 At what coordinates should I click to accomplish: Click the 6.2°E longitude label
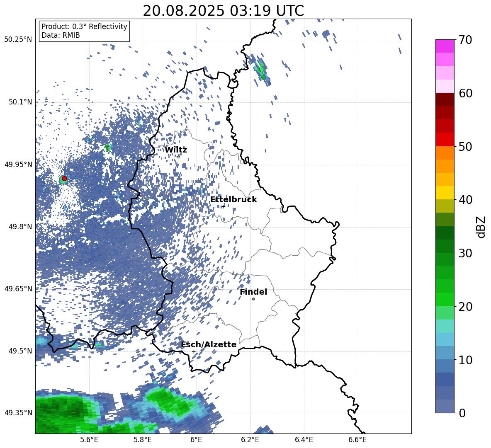250,440
